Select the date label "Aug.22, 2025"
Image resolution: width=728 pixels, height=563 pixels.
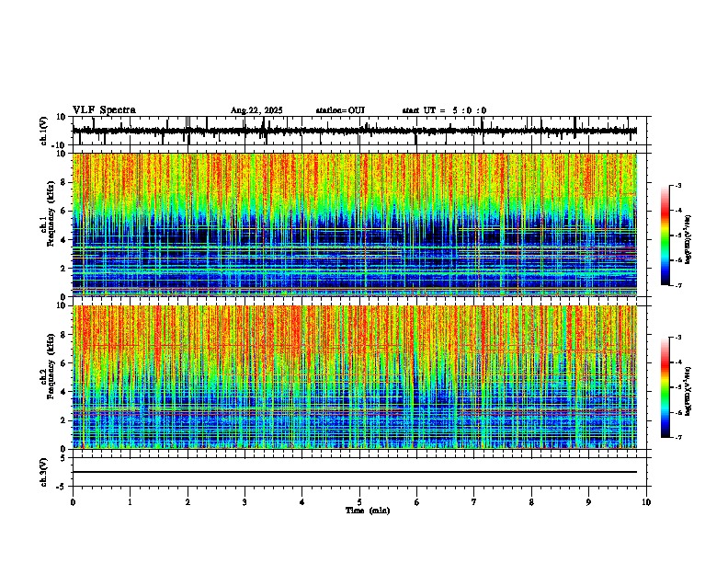point(256,110)
